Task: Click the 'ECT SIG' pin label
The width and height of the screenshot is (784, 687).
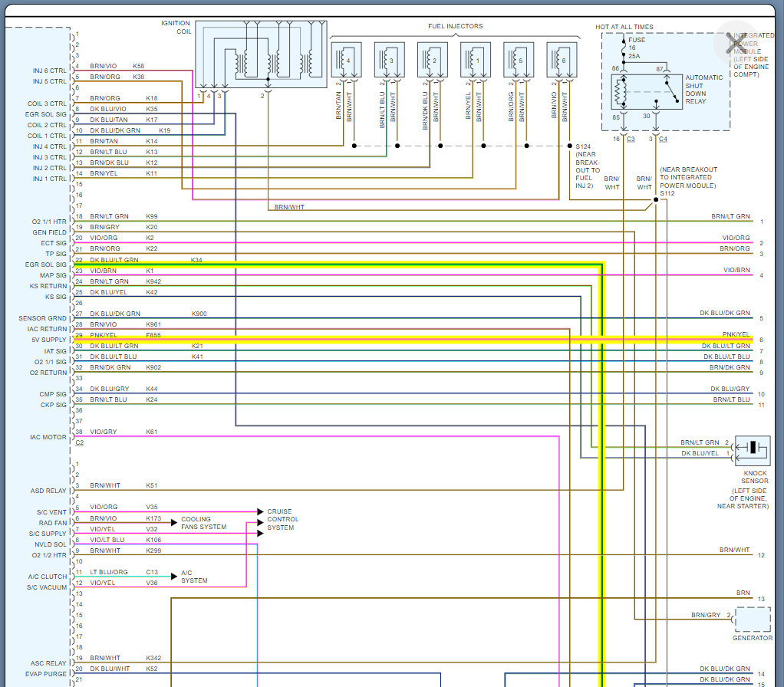Action: tap(54, 243)
